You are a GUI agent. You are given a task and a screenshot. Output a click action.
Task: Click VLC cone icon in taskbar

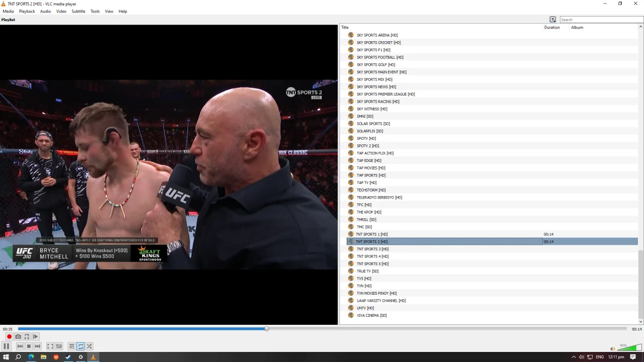(93, 357)
